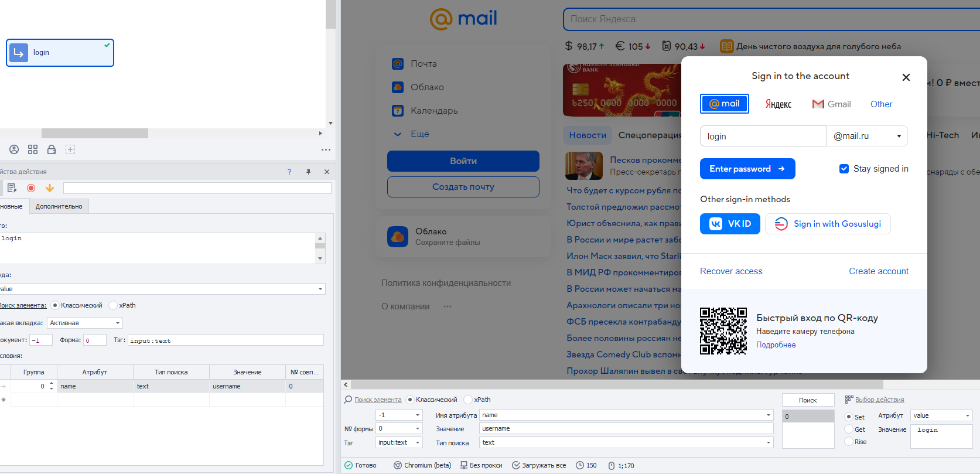Open the Активная tab dropdown
The image size is (980, 474).
click(x=118, y=323)
